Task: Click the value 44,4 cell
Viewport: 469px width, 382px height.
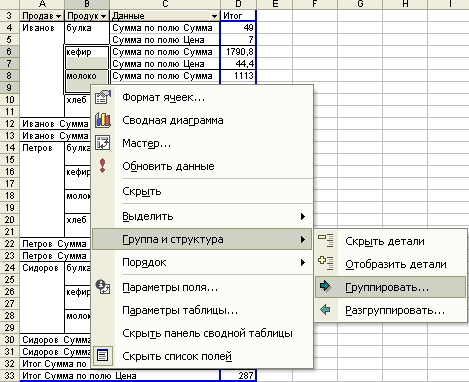Action: click(238, 64)
